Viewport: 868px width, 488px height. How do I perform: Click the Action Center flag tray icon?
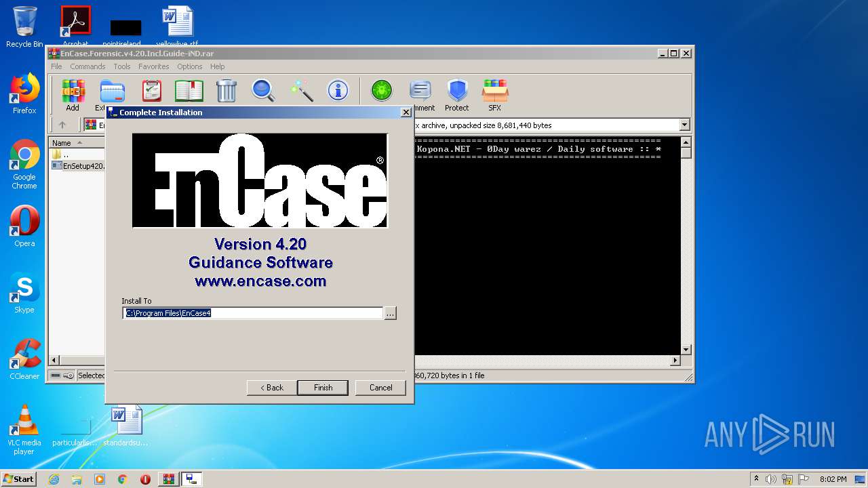[803, 479]
